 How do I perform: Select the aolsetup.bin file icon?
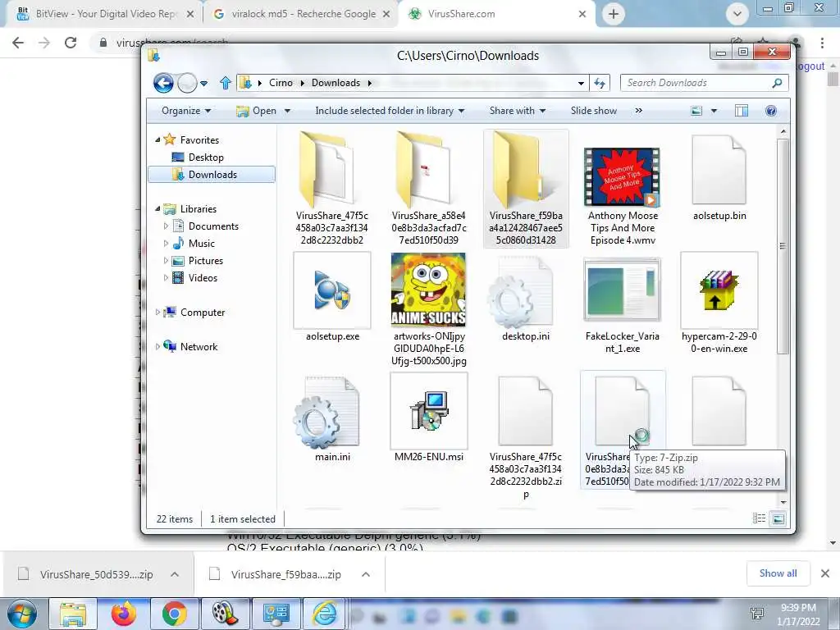tap(719, 170)
